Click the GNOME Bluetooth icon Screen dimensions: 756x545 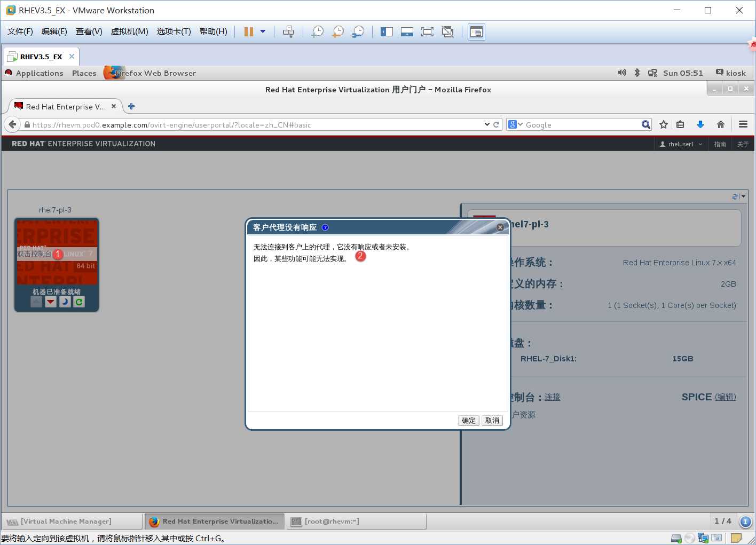click(637, 73)
